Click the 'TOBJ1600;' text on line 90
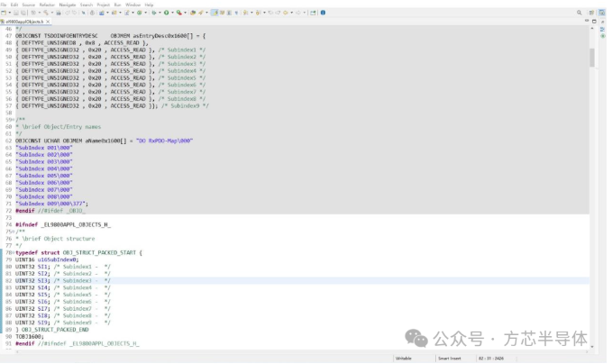 pos(29,337)
